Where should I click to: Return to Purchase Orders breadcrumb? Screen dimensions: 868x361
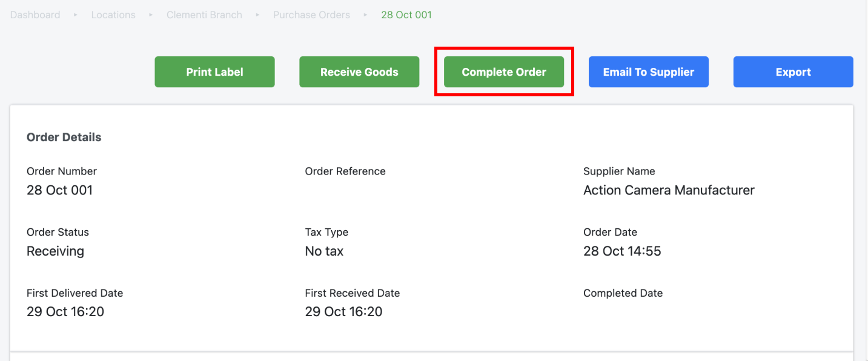(311, 15)
